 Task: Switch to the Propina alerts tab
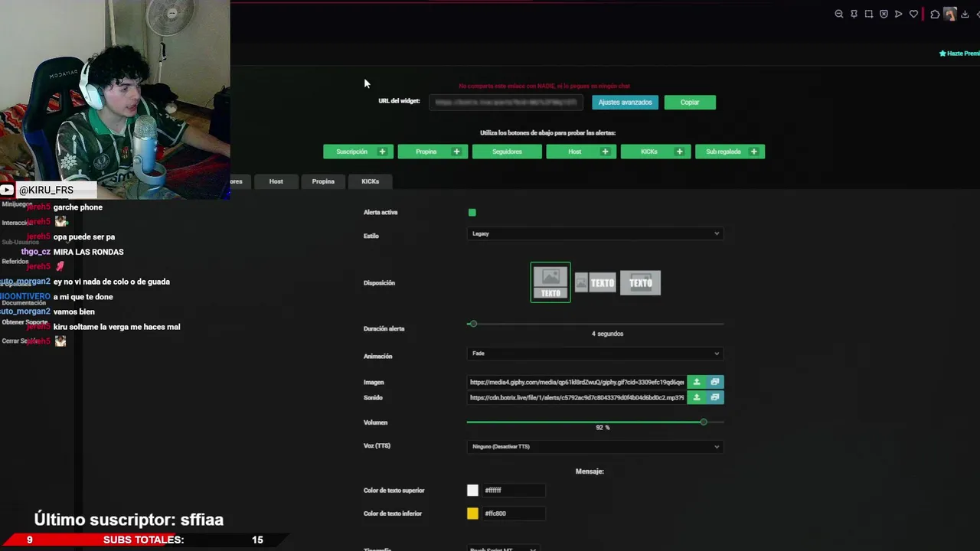pos(323,181)
